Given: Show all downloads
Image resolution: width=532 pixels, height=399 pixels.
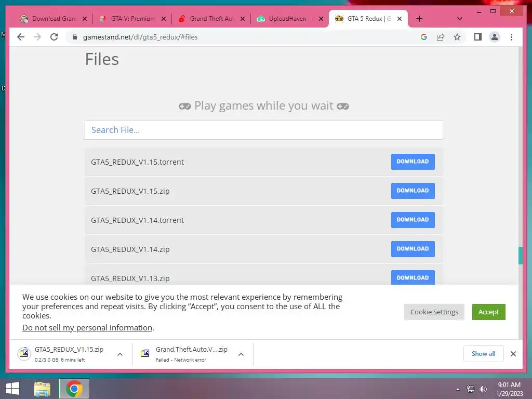Looking at the screenshot, I should [x=483, y=354].
